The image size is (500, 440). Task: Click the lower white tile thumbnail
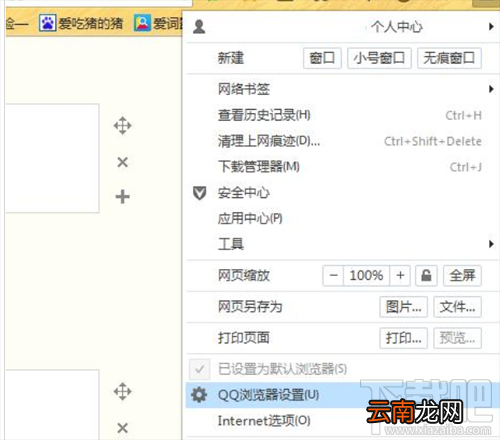tap(53, 405)
